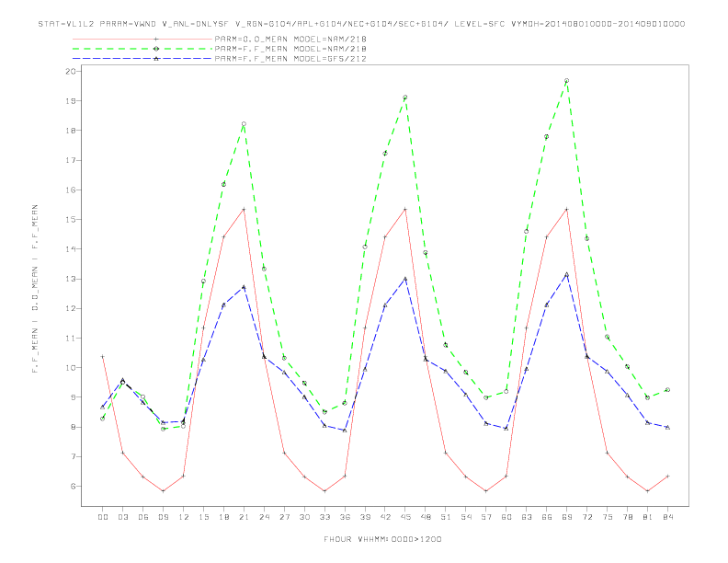Click x-axis forecast hour label 57
The height and width of the screenshot is (563, 728).
click(486, 517)
